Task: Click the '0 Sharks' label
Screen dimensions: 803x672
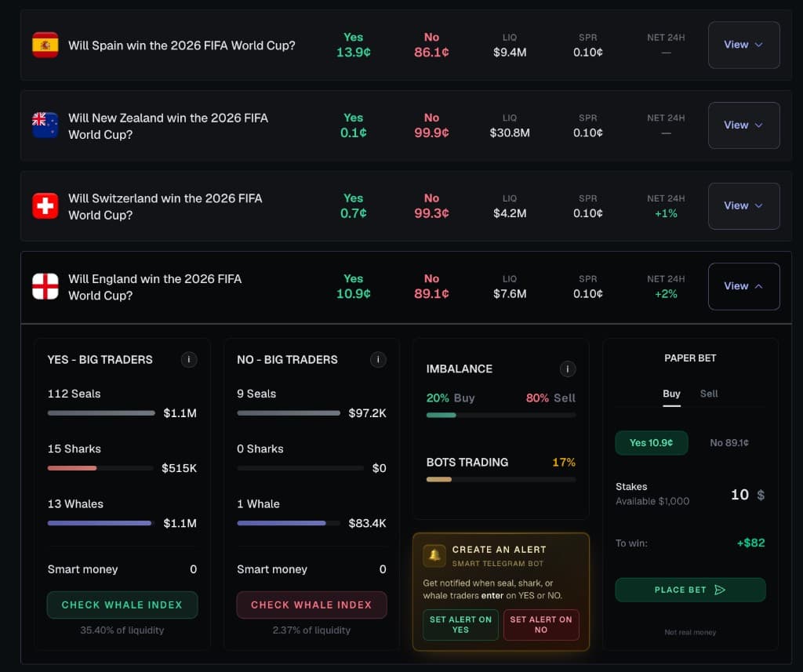Action: [260, 449]
